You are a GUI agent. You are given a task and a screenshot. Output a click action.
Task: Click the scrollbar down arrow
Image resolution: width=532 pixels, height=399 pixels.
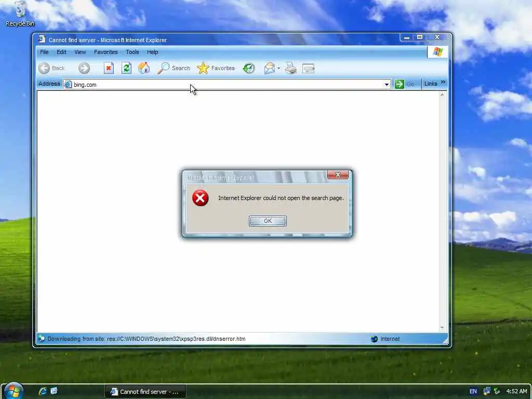click(x=442, y=327)
